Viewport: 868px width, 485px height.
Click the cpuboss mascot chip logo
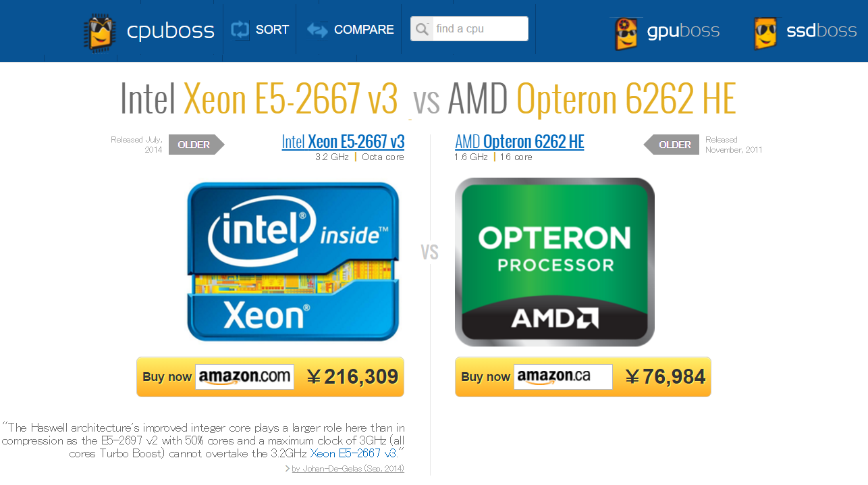[99, 32]
